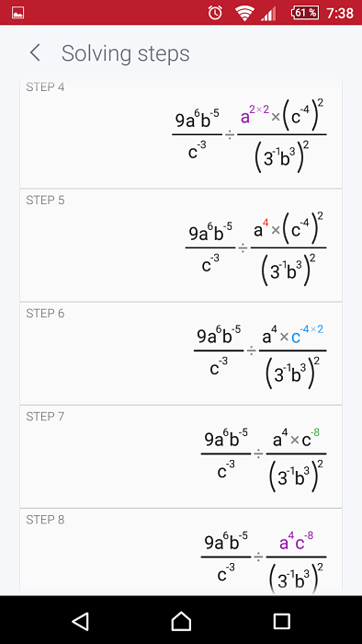362x644 pixels.
Task: Tap the cellular signal strength icon
Action: click(x=267, y=15)
